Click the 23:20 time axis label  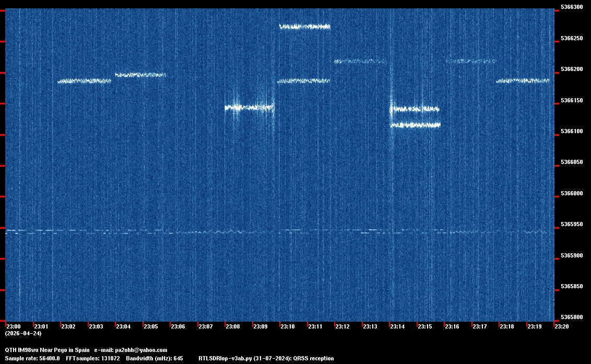[562, 326]
